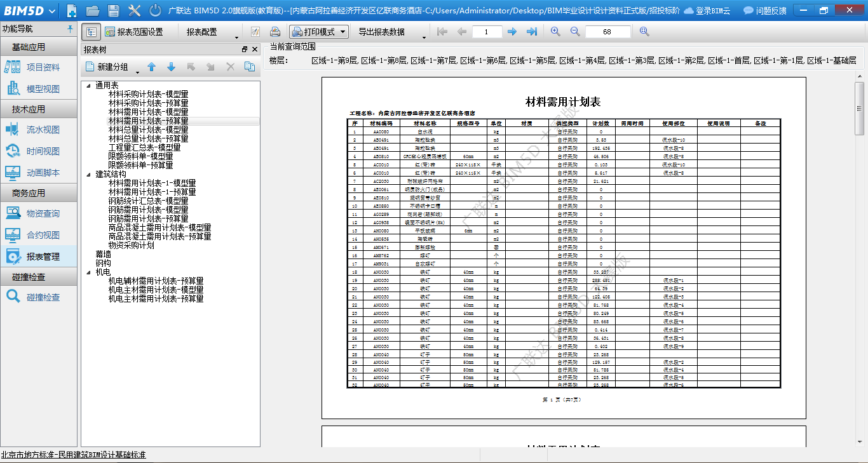
Task: Collapse the 通用表 tree group
Action: click(88, 85)
